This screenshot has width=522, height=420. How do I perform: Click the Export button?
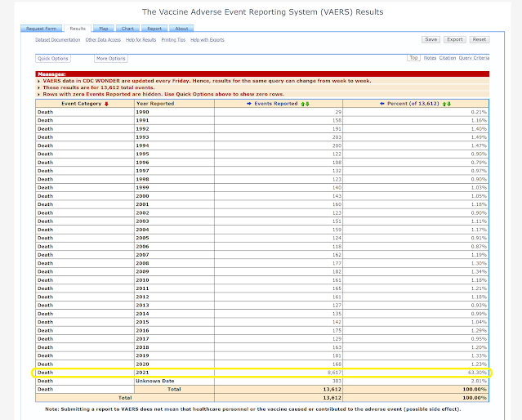point(455,40)
